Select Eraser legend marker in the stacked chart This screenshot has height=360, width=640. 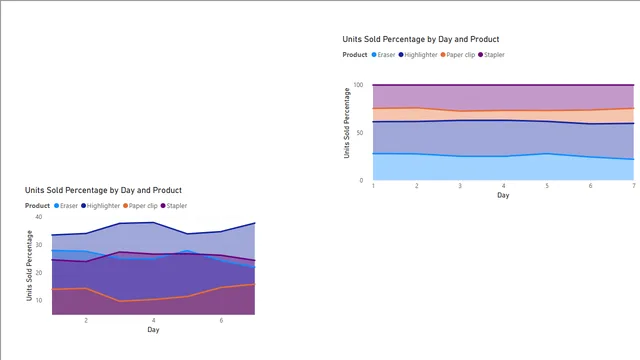tap(374, 55)
